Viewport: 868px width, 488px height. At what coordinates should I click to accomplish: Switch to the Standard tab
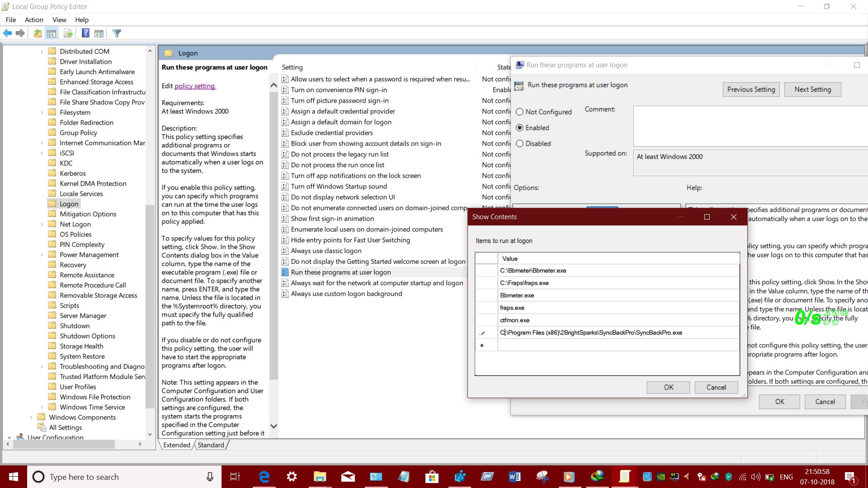click(211, 445)
